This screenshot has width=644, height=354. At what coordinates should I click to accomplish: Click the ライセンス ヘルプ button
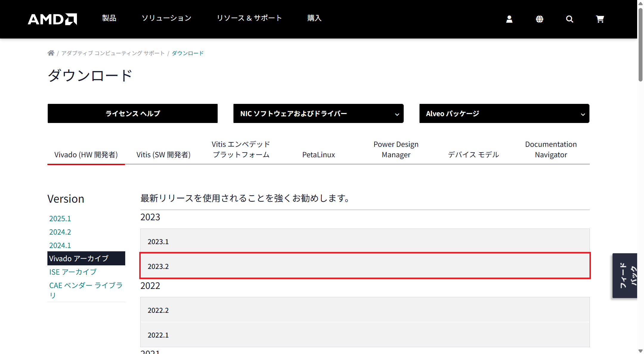click(x=133, y=113)
